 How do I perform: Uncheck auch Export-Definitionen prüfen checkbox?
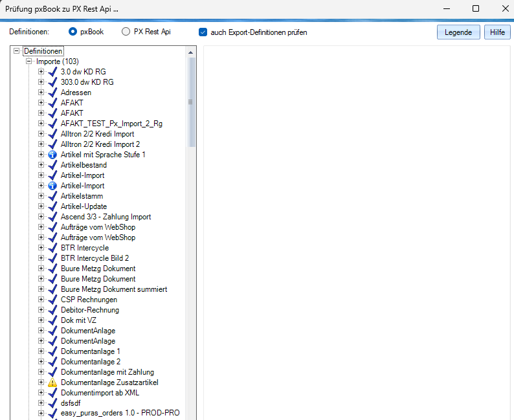tap(203, 32)
